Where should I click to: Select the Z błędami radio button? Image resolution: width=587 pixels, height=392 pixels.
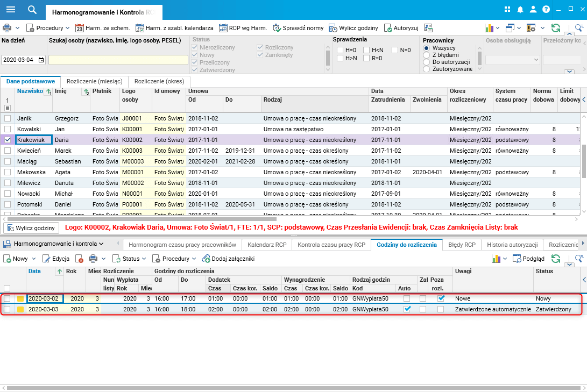coord(427,55)
